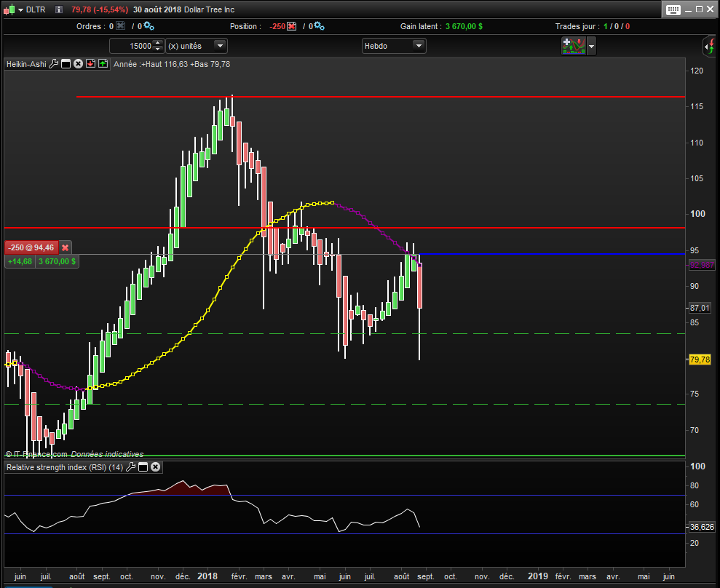Close the DLTR chart window
Viewport: 720px width, 588px height.
pyautogui.click(x=710, y=9)
